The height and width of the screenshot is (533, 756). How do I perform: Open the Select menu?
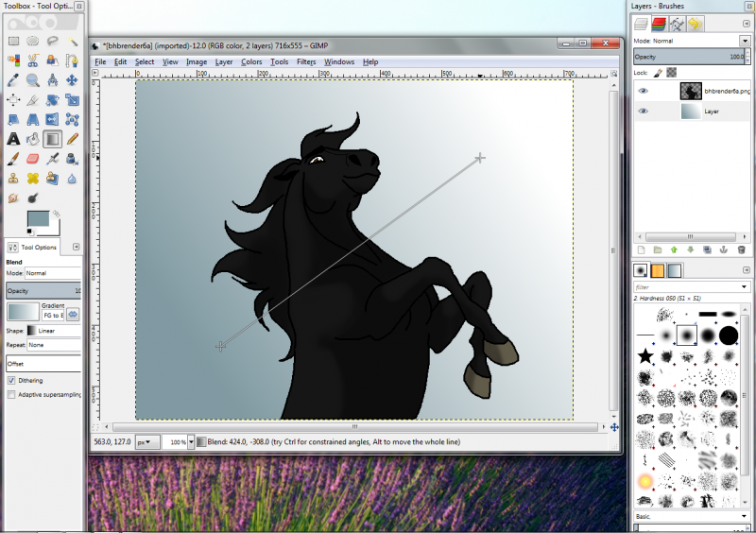[145, 61]
